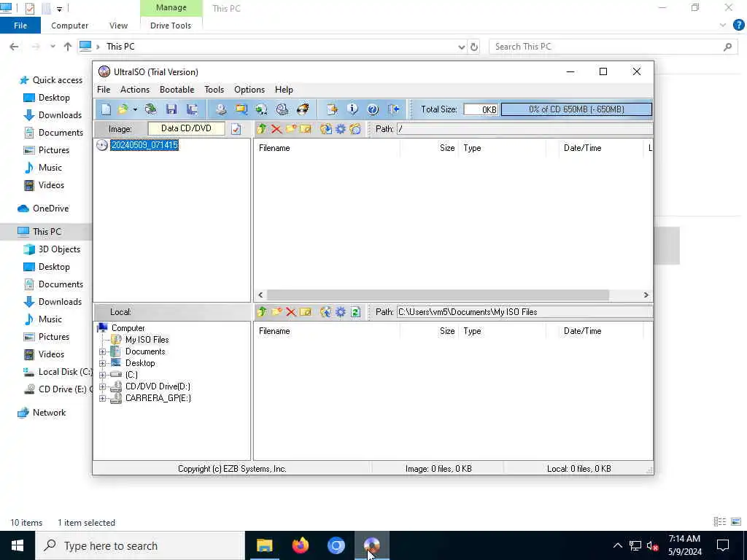Select the 20240509_071415 image volume node
The width and height of the screenshot is (747, 560).
[144, 145]
